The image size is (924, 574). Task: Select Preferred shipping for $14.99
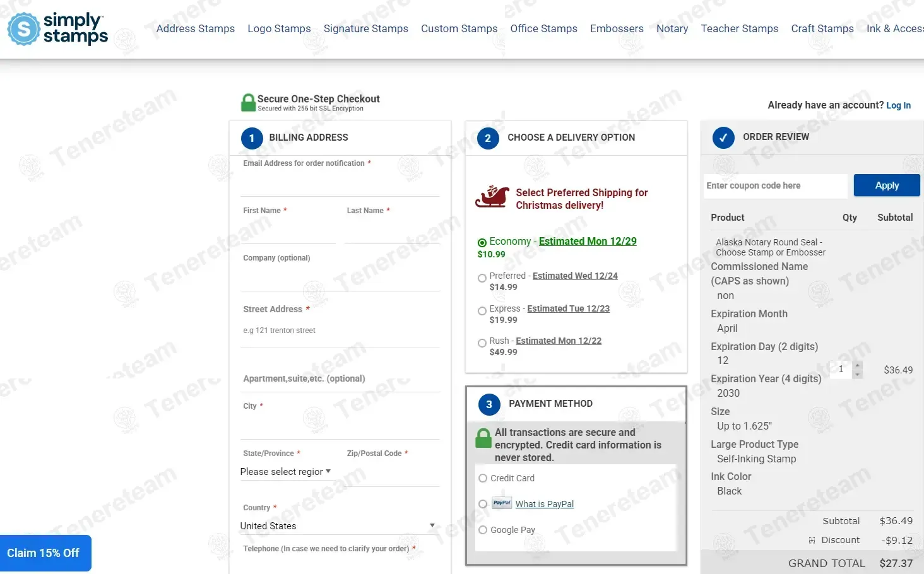482,278
